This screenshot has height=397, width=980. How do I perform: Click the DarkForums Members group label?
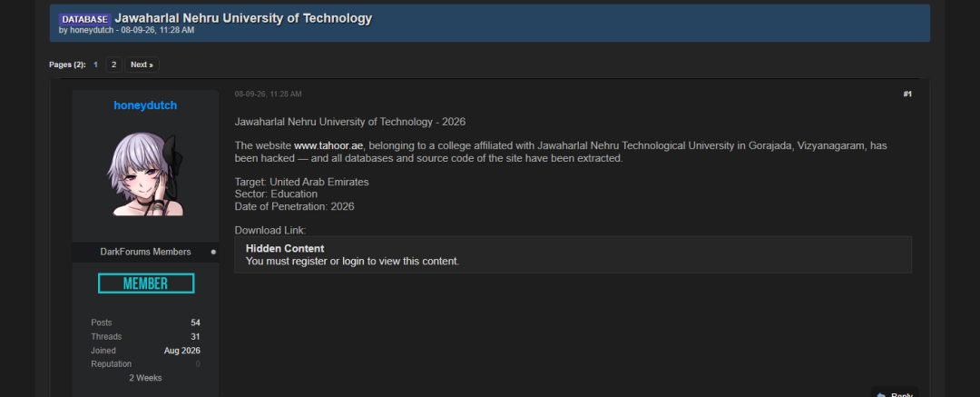145,252
